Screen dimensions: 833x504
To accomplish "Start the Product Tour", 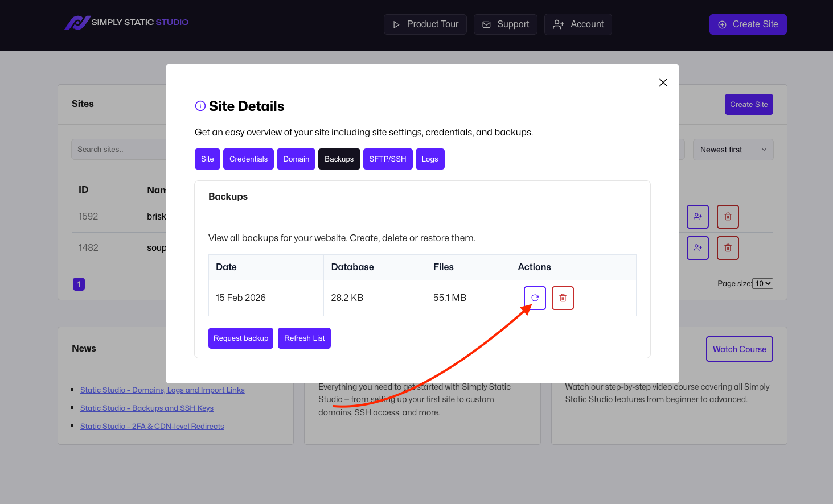I will 425,24.
